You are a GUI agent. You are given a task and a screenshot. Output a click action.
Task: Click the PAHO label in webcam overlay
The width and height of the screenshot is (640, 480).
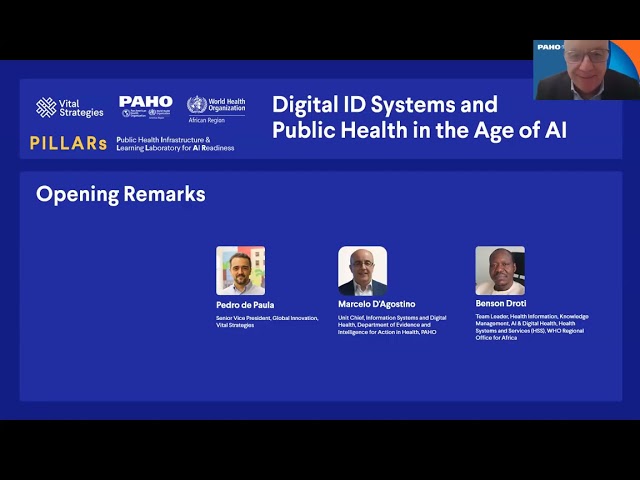coord(549,47)
